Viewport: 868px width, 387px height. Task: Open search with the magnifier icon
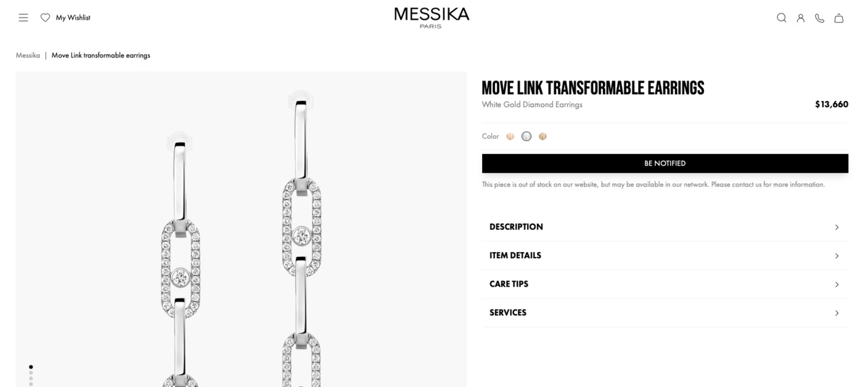781,18
